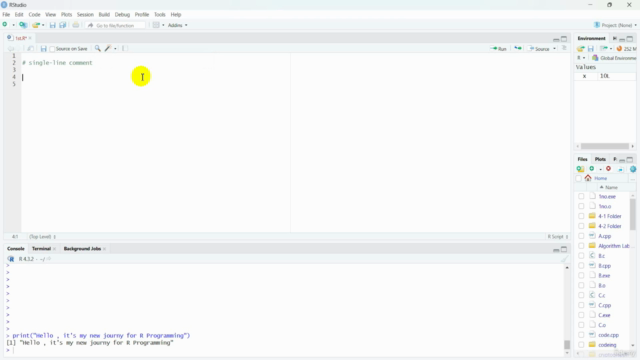
Task: Switch to the Background Jobs tab
Action: click(82, 249)
